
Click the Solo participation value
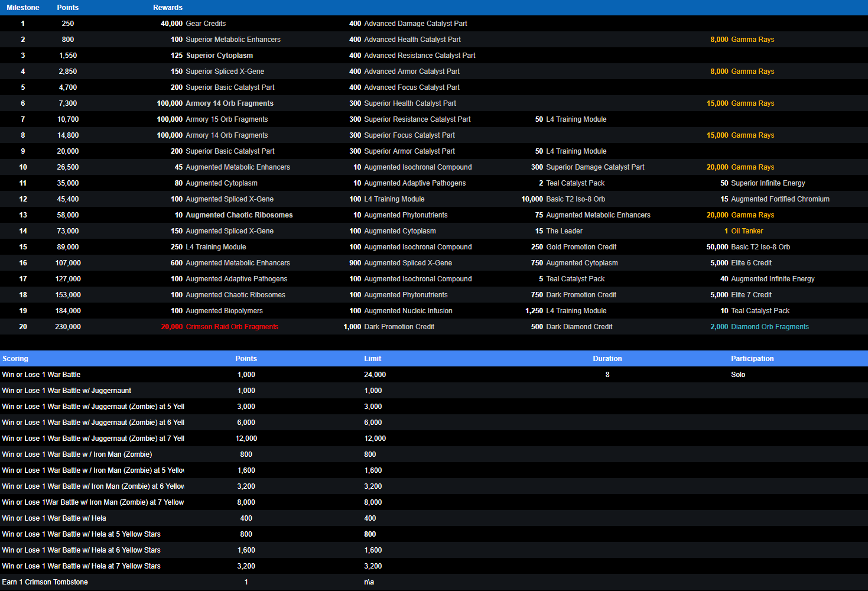(x=738, y=375)
